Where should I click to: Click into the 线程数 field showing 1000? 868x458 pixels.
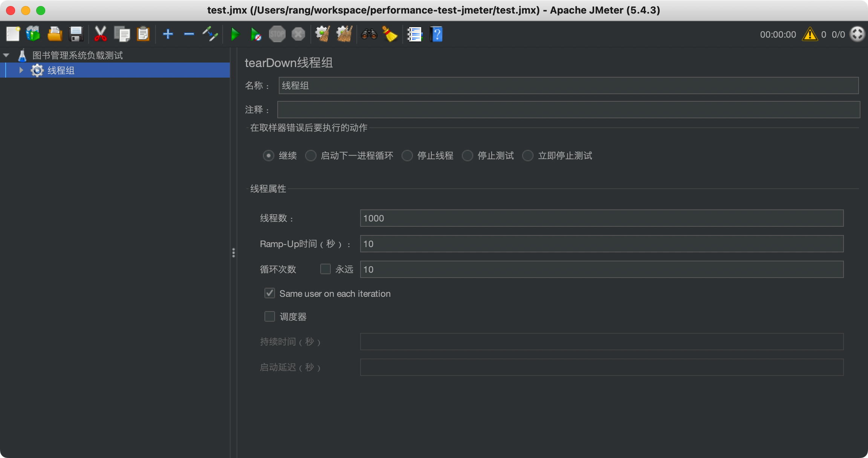(601, 218)
